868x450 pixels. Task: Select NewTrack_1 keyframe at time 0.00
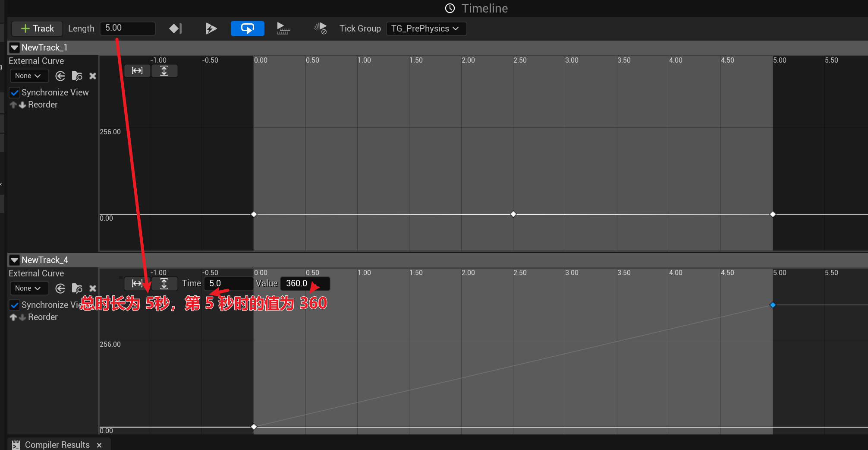click(254, 214)
